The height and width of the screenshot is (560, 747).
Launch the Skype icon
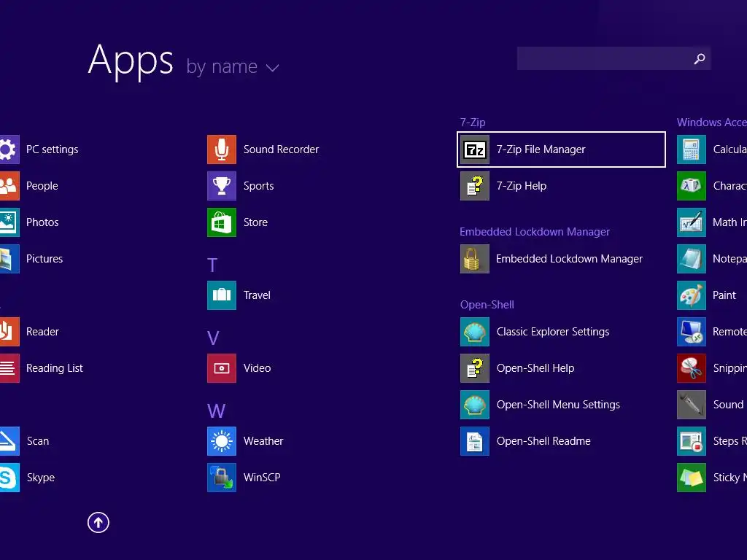point(9,478)
